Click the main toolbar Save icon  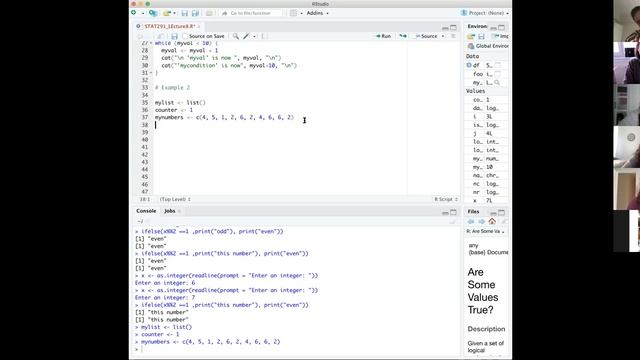(x=184, y=13)
